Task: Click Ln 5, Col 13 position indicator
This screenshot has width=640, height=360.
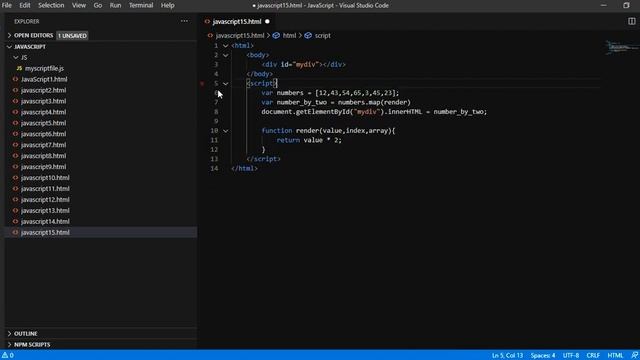Action: tap(507, 355)
